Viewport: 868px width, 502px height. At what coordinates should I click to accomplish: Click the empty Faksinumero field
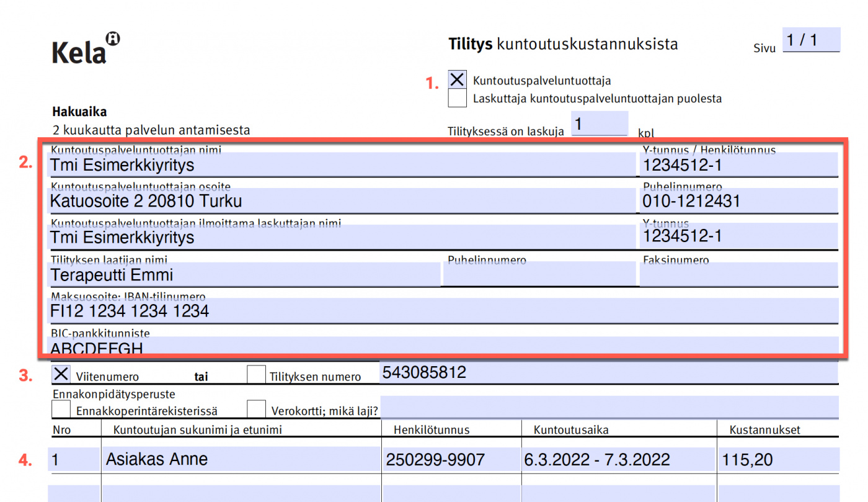pyautogui.click(x=738, y=274)
